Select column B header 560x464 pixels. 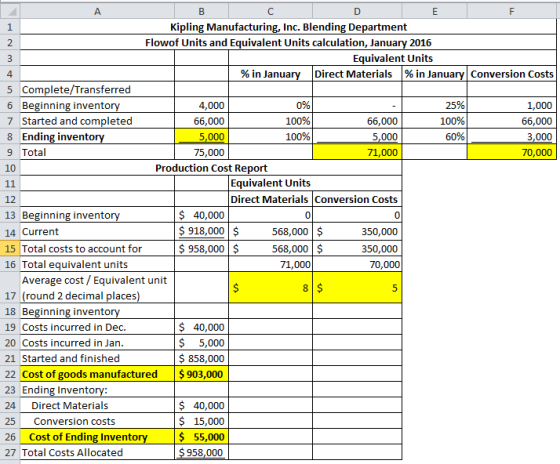[201, 11]
